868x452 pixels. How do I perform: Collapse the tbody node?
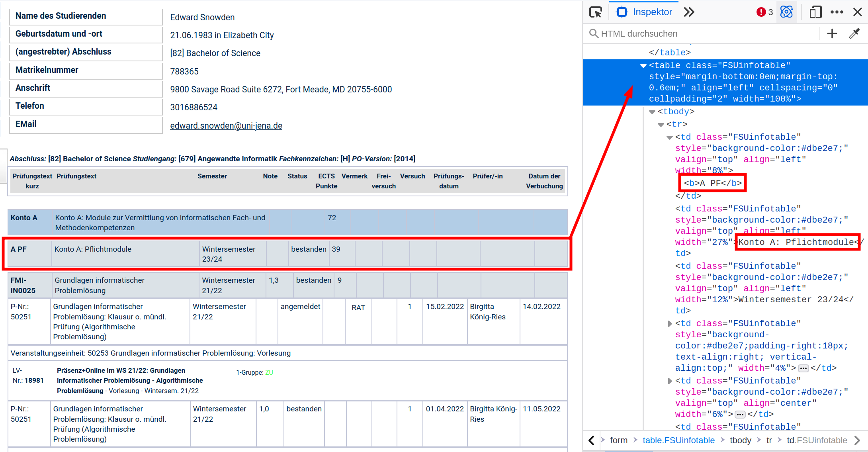coord(652,112)
